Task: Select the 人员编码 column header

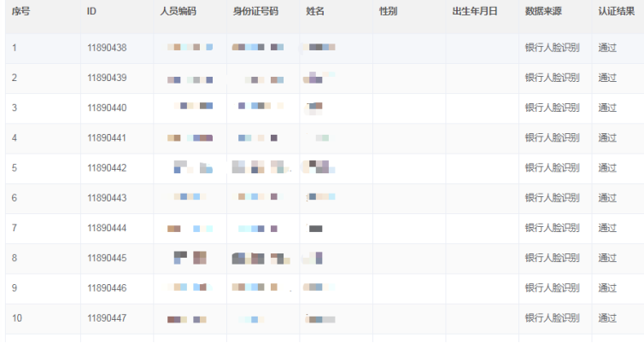Action: [178, 11]
